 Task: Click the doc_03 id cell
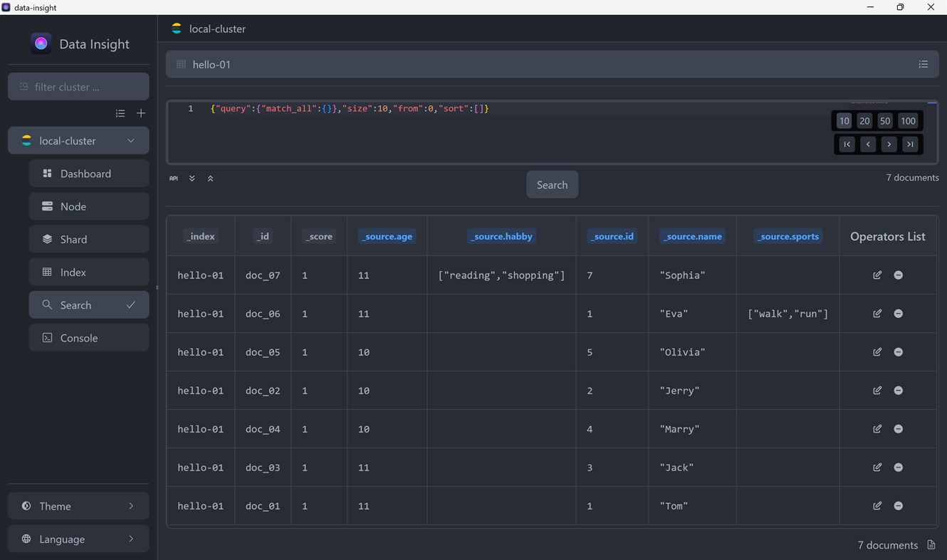click(x=263, y=467)
